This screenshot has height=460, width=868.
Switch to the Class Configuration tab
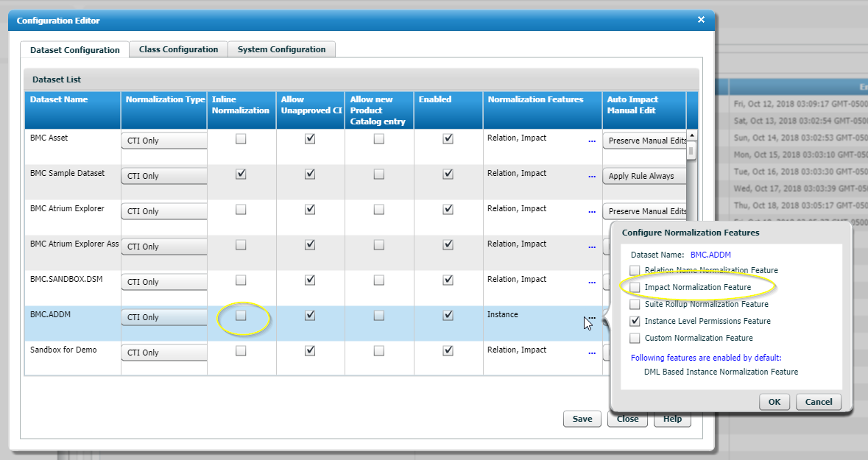[178, 49]
